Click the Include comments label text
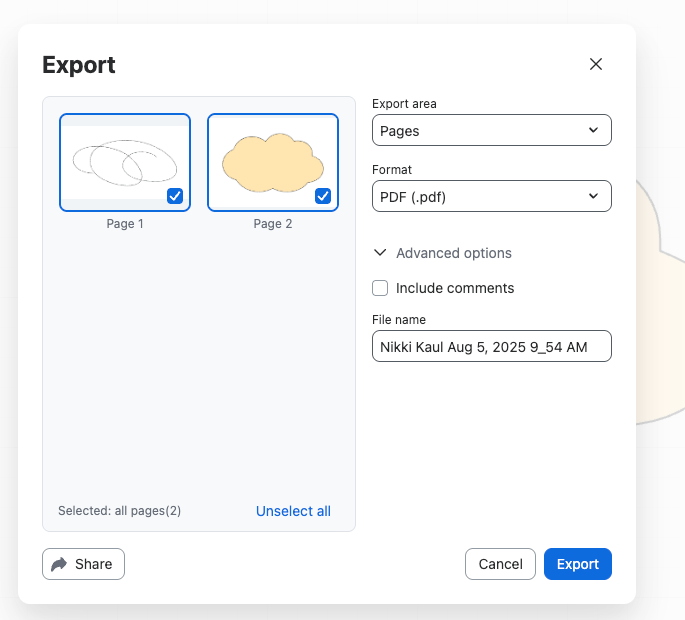 click(455, 288)
